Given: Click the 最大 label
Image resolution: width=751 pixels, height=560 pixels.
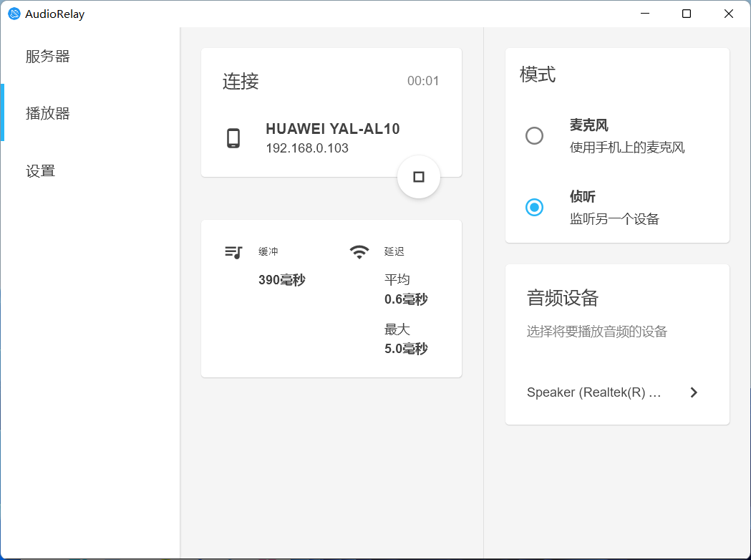Looking at the screenshot, I should tap(397, 329).
